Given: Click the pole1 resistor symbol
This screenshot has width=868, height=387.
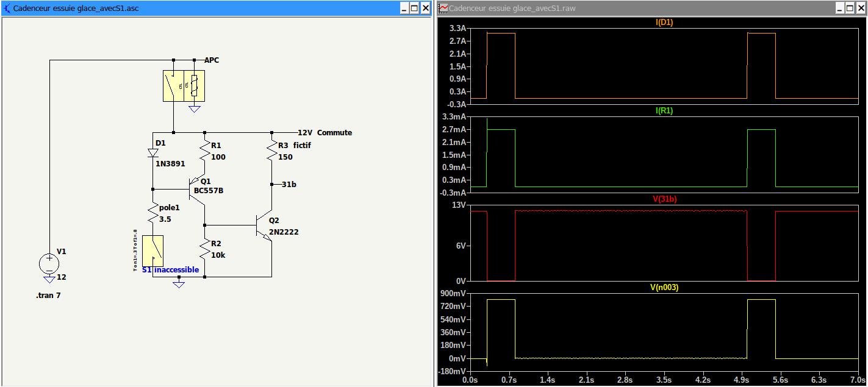Looking at the screenshot, I should 152,213.
